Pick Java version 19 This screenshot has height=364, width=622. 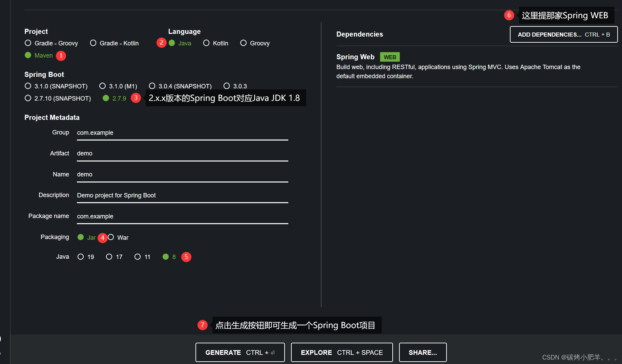pyautogui.click(x=86, y=257)
